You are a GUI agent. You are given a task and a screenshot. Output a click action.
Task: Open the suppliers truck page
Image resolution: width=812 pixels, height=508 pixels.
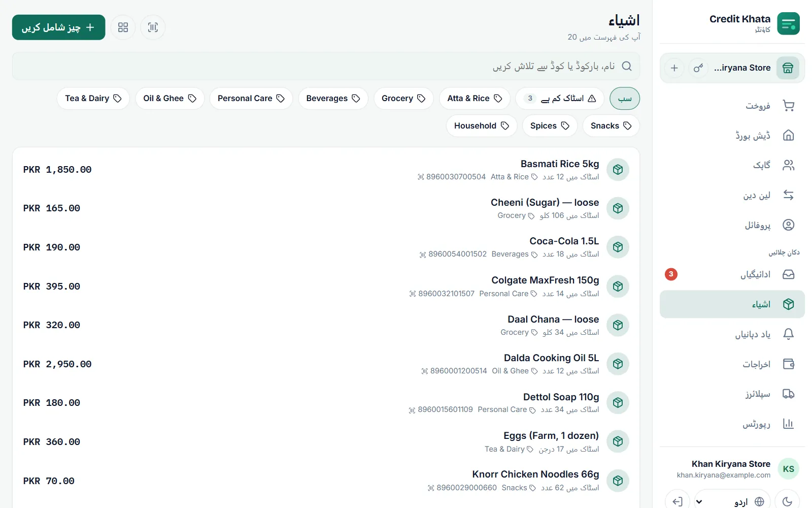pos(732,394)
